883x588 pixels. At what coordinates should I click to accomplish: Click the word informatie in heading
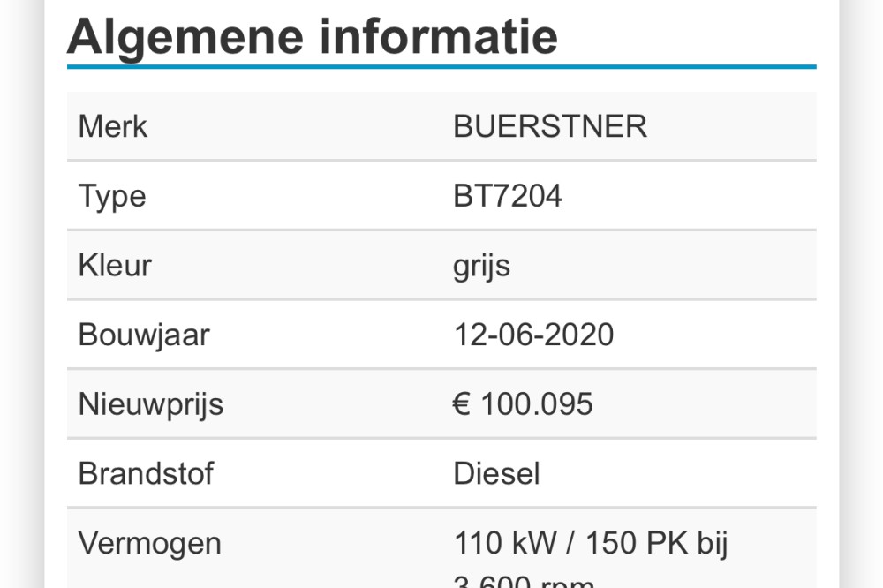click(439, 37)
